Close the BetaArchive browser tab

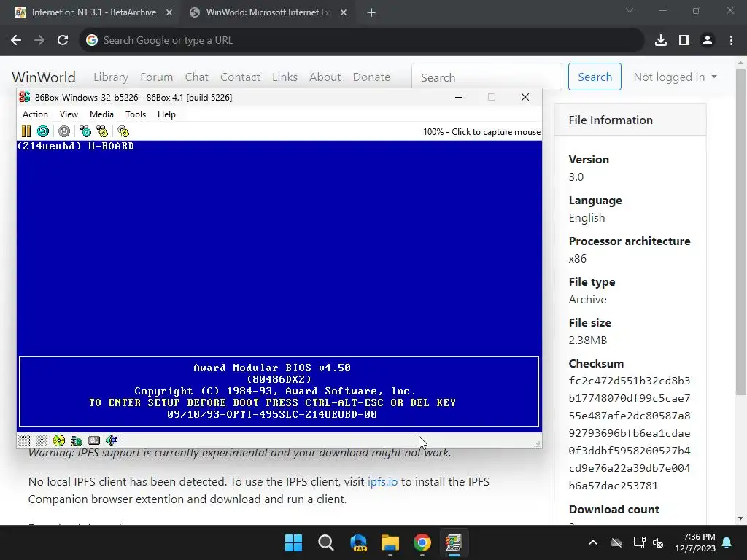click(169, 13)
